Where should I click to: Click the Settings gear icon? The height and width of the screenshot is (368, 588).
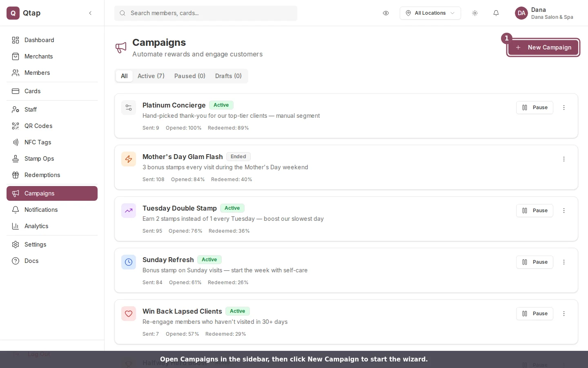(16, 245)
